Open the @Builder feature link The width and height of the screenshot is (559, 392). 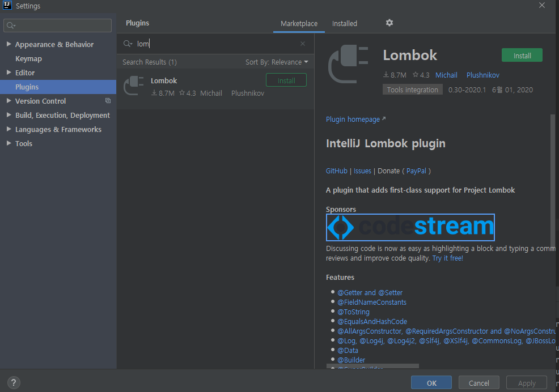(x=351, y=360)
